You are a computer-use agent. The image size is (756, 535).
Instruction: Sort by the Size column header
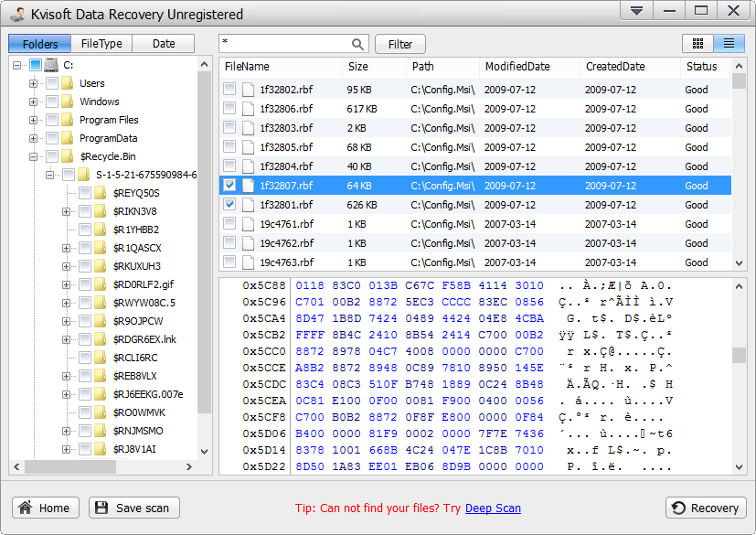coord(374,67)
